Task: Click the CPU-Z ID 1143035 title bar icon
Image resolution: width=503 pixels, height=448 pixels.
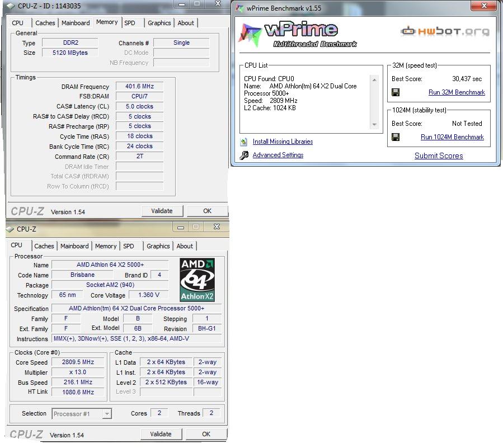Action: click(x=11, y=6)
